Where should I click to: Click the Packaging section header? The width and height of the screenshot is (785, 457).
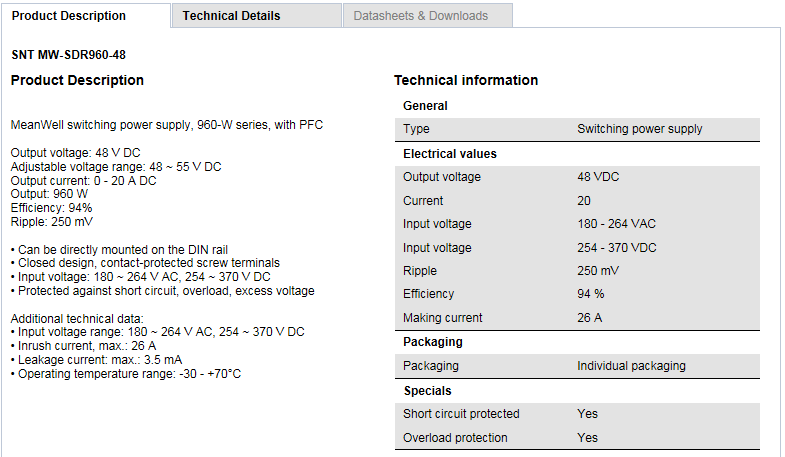point(432,342)
